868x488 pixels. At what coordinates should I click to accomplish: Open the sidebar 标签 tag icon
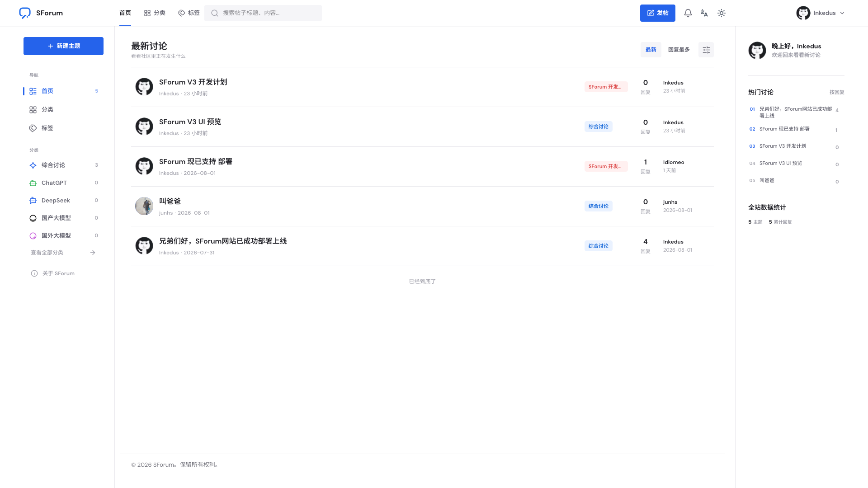(33, 128)
